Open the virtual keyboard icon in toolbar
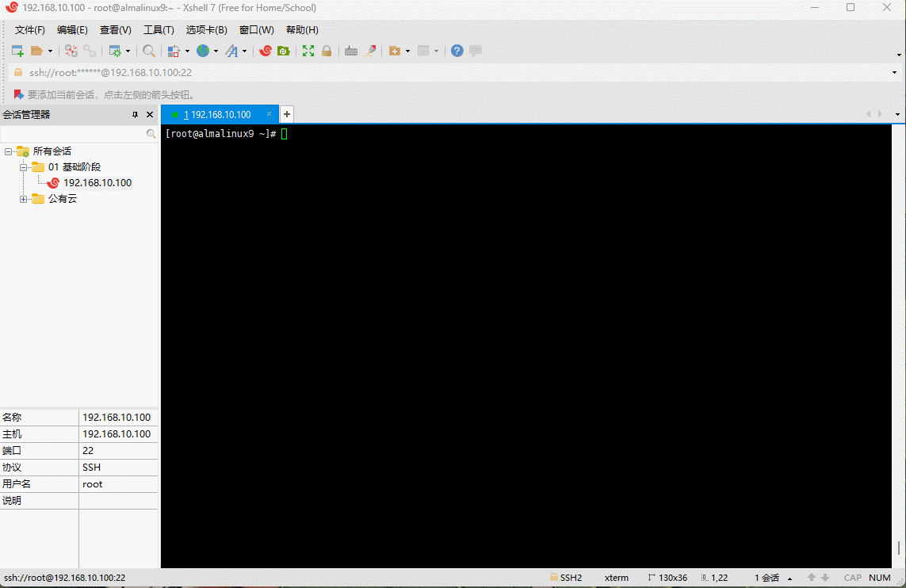The image size is (906, 588). (350, 51)
